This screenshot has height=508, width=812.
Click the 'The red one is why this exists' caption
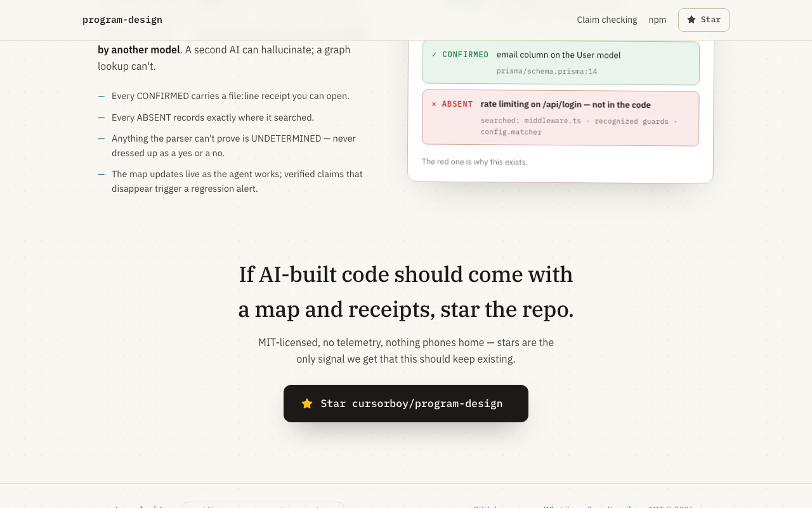(x=475, y=162)
